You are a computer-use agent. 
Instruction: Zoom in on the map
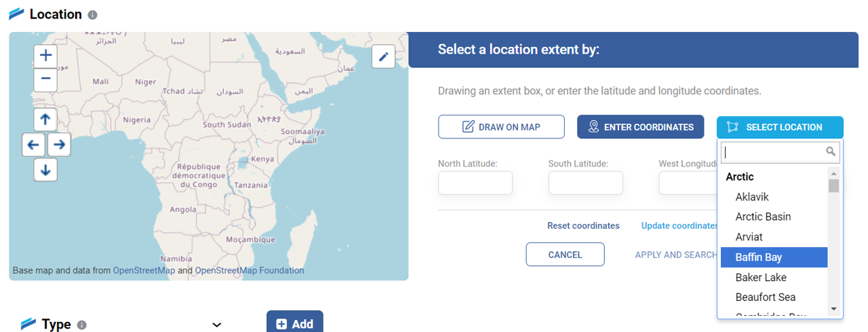pyautogui.click(x=45, y=56)
